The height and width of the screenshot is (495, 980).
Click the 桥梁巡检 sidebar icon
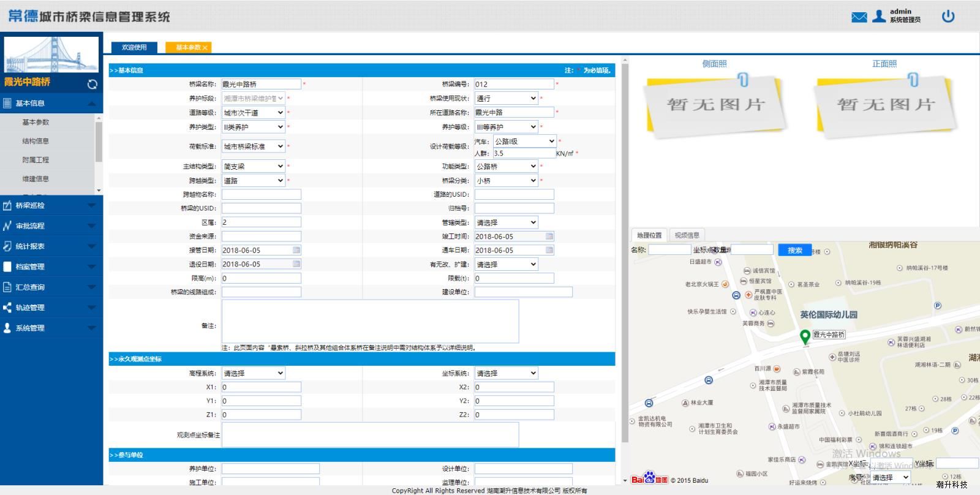7,205
